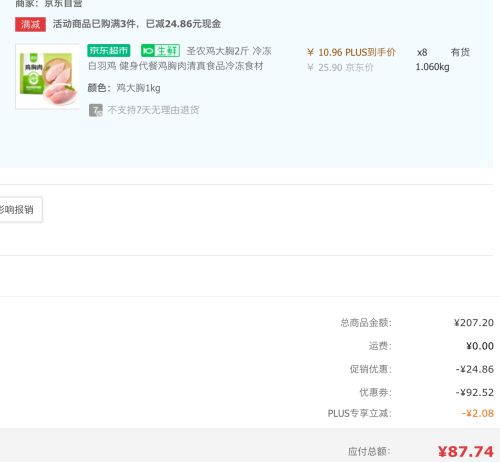The image size is (500, 462).
Task: Click the 总商品金额 ¥207.20 amount
Action: 474,323
